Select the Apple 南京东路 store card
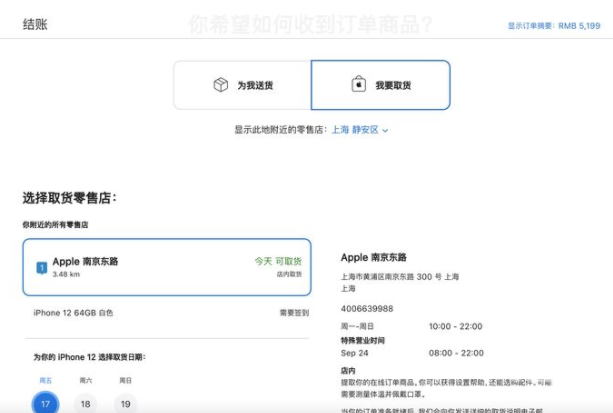The image size is (613, 413). pos(166,267)
